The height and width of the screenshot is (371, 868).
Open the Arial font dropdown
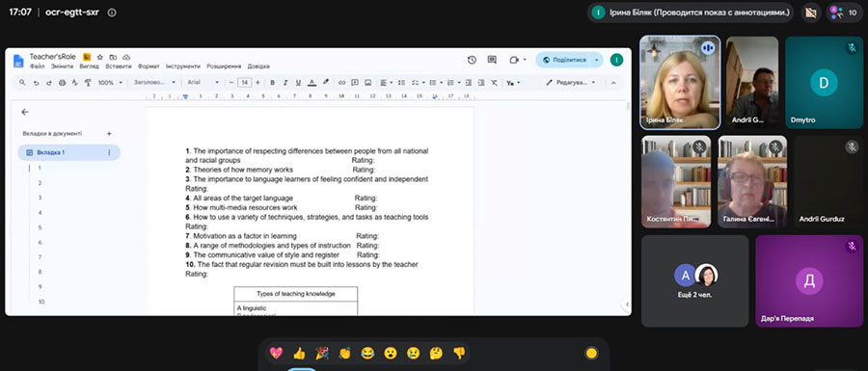(203, 82)
